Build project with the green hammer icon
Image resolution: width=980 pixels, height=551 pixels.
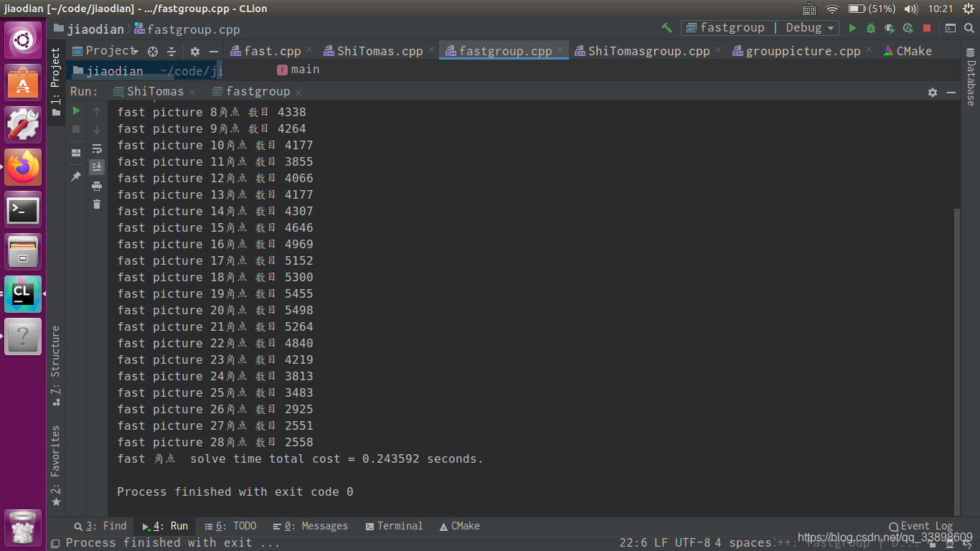667,28
